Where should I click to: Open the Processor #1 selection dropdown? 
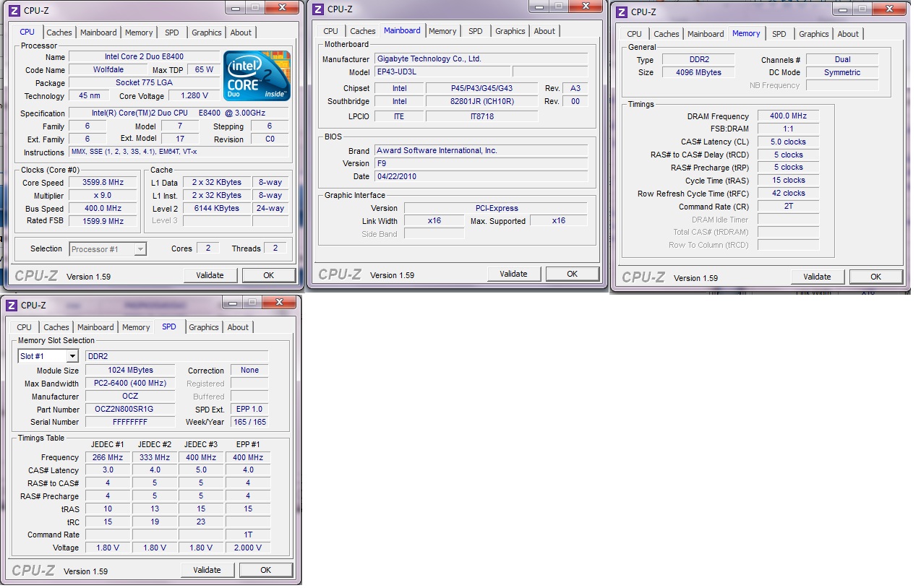tap(108, 249)
